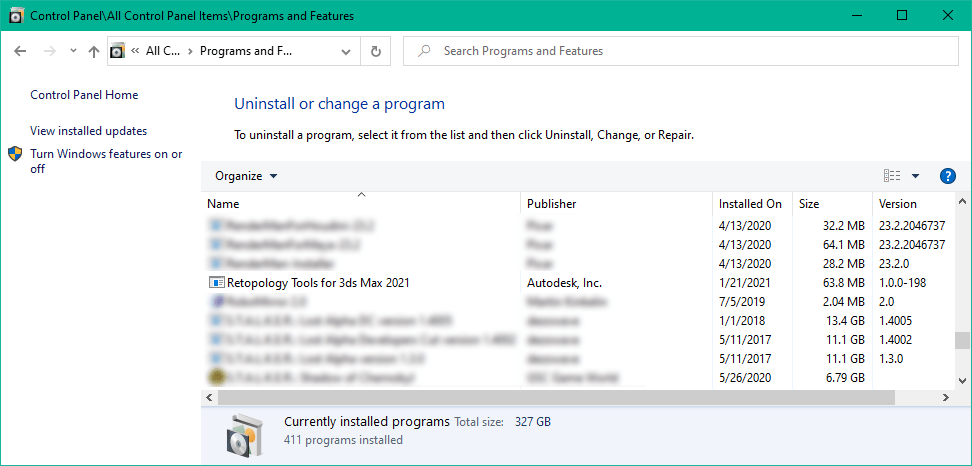Maximize the Programs and Features window
972x466 pixels.
pyautogui.click(x=902, y=15)
